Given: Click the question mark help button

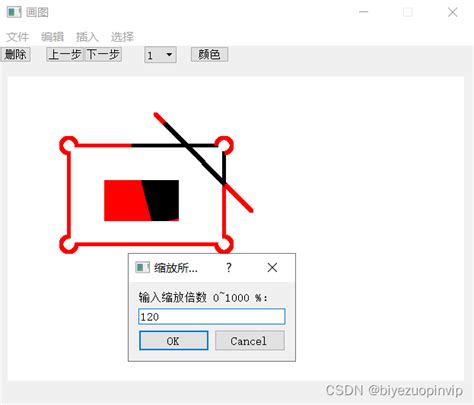Looking at the screenshot, I should (x=229, y=267).
